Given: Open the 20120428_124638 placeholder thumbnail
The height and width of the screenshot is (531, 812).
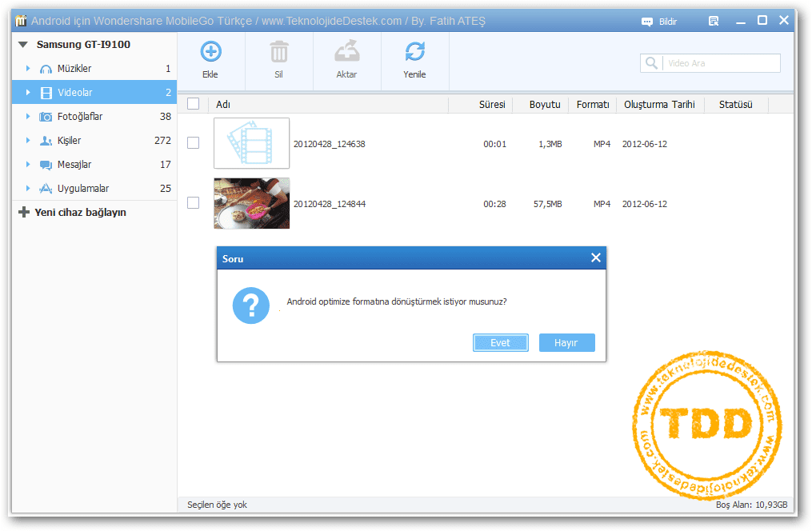Looking at the screenshot, I should pos(252,143).
